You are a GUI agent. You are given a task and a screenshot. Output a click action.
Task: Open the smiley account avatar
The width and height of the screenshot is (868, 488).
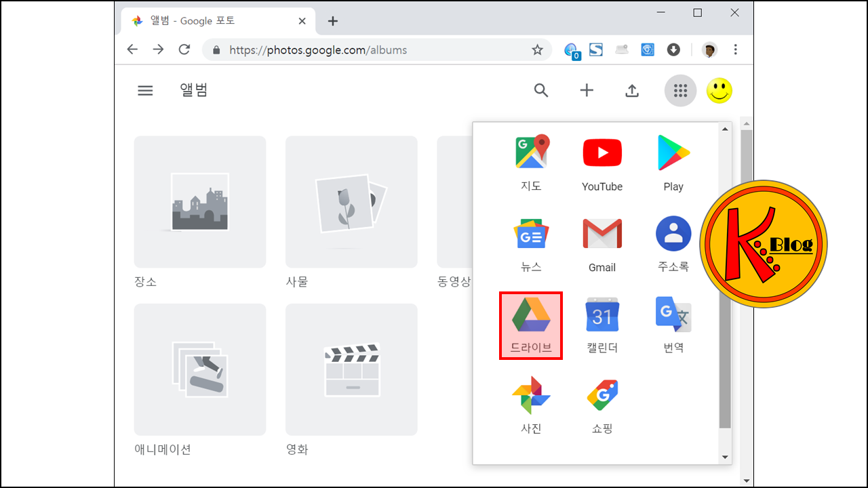pyautogui.click(x=719, y=91)
